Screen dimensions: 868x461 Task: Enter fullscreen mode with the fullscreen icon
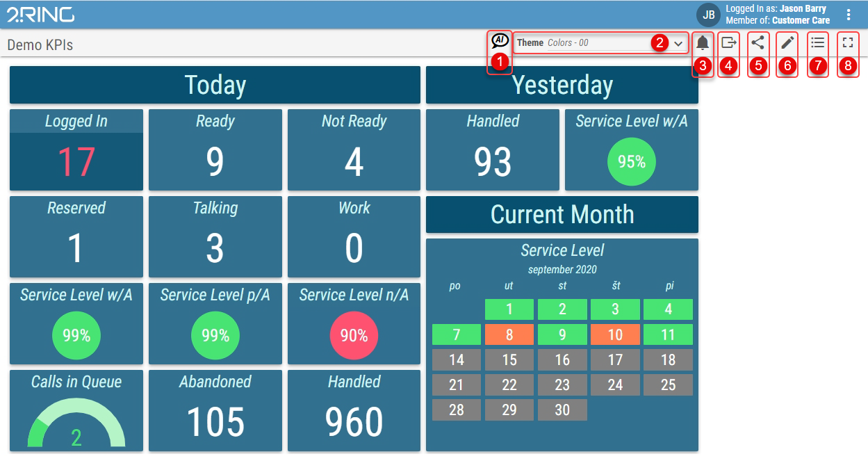[x=847, y=43]
